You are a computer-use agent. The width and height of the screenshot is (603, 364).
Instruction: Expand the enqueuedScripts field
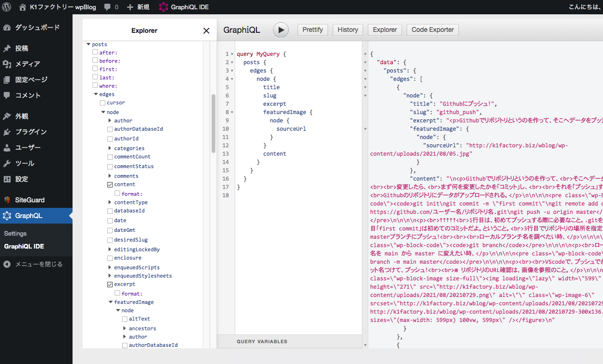pyautogui.click(x=110, y=267)
